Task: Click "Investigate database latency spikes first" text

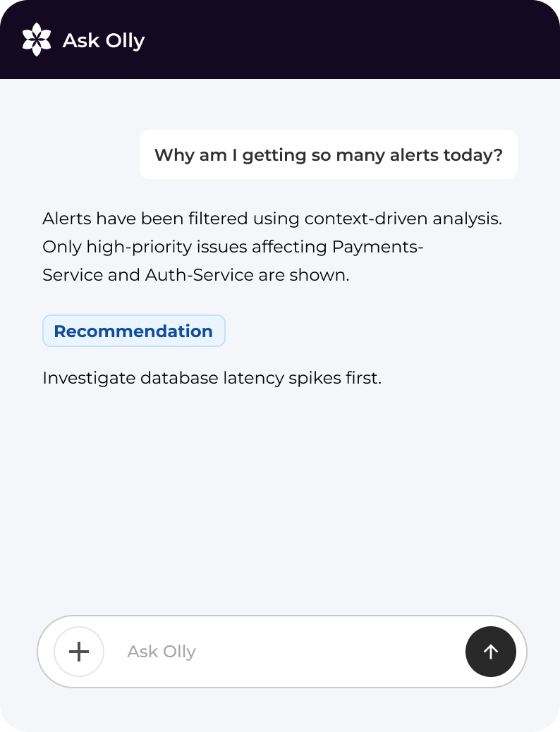Action: [212, 378]
